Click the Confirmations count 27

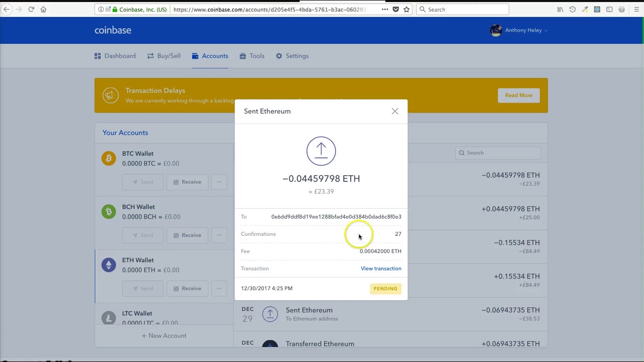click(398, 234)
